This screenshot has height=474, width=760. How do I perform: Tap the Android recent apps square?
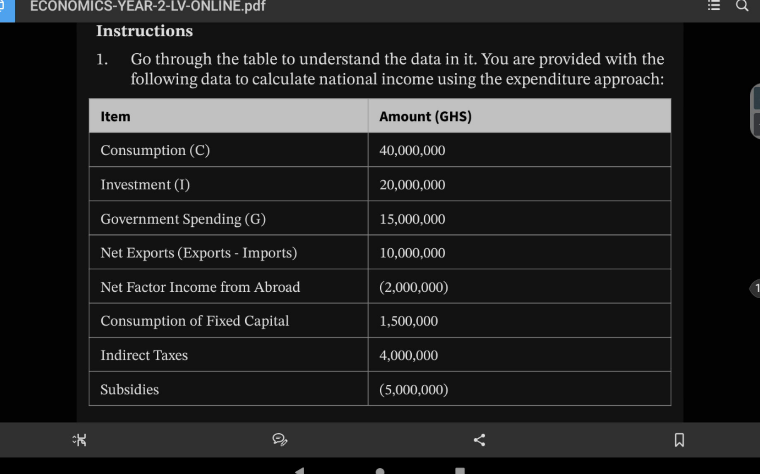tap(460, 471)
